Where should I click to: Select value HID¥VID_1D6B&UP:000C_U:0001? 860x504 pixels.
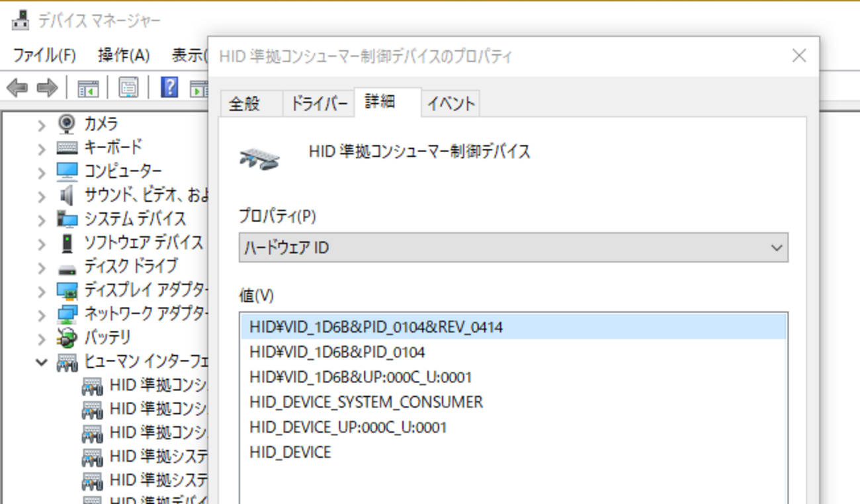click(x=513, y=377)
